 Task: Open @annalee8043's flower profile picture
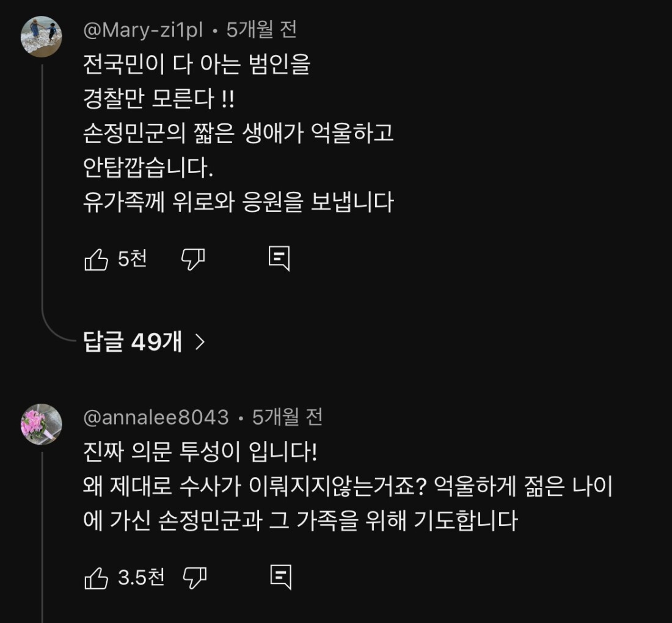42,424
